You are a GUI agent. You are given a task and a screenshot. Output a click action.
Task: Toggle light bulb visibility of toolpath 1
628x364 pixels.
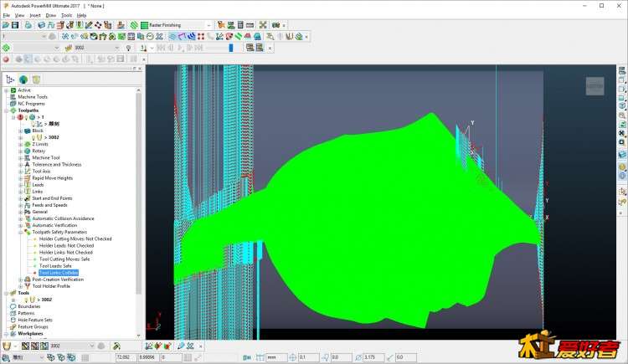pyautogui.click(x=26, y=117)
